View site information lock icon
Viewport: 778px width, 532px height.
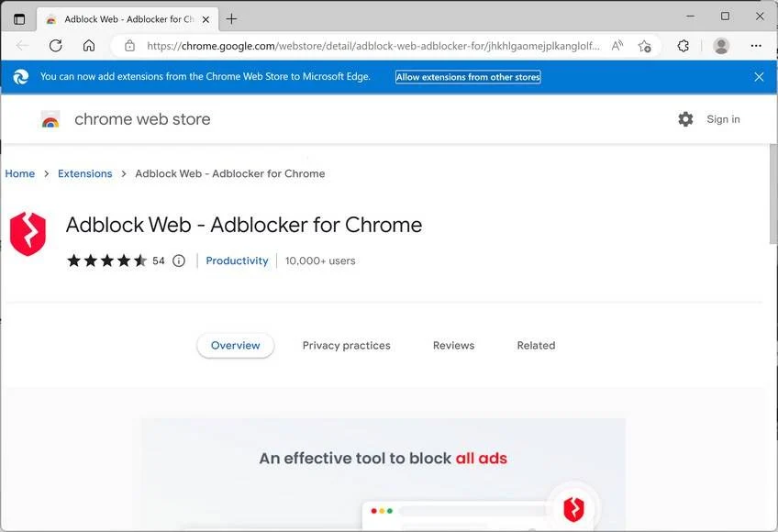pos(130,46)
